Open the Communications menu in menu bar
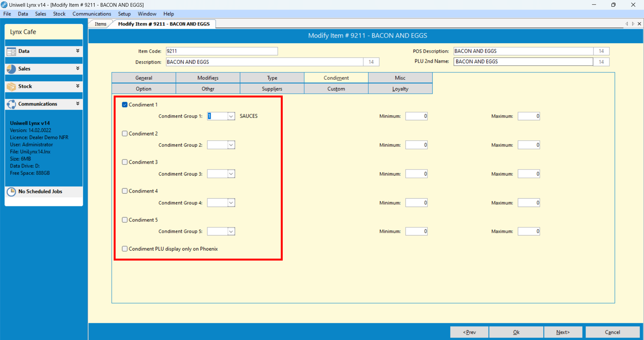 point(92,14)
